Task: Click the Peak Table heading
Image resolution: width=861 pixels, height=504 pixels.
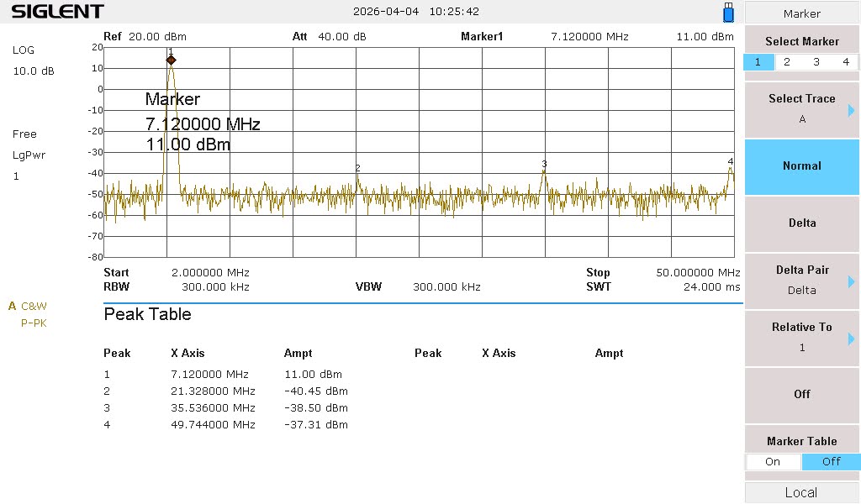Action: [148, 314]
